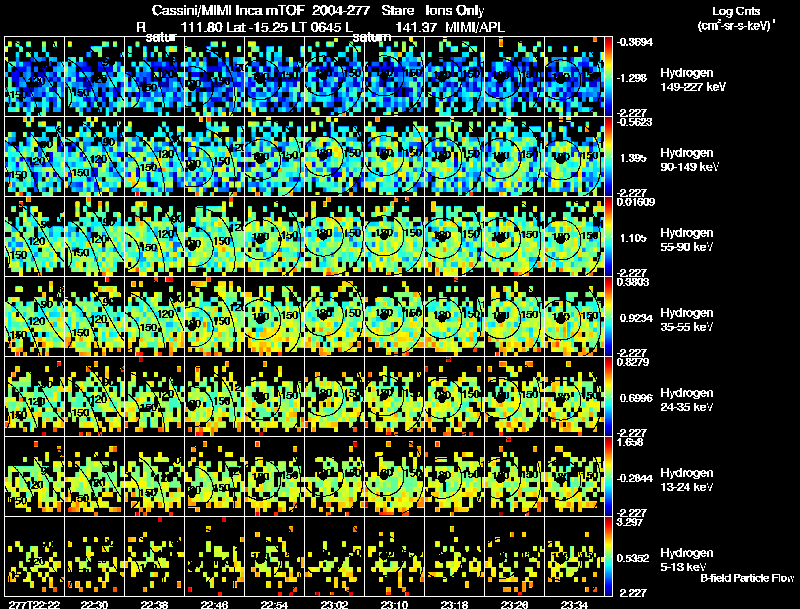Viewport: 800px width, 609px height.
Task: Click the "Hydrogen 35-55 keV" row label
Action: coord(686,320)
